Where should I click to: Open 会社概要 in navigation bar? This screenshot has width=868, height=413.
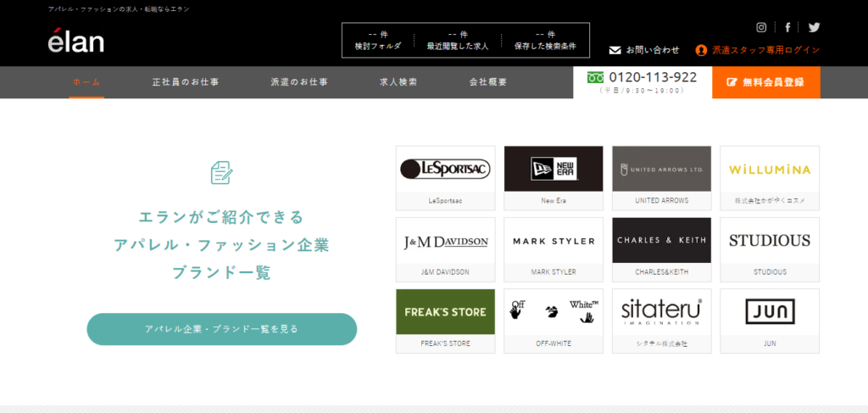(488, 82)
